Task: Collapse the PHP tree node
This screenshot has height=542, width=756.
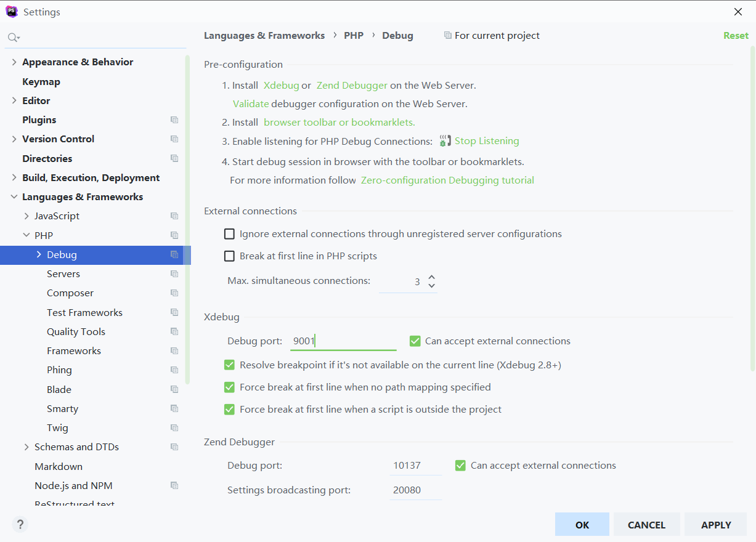Action: coord(26,235)
